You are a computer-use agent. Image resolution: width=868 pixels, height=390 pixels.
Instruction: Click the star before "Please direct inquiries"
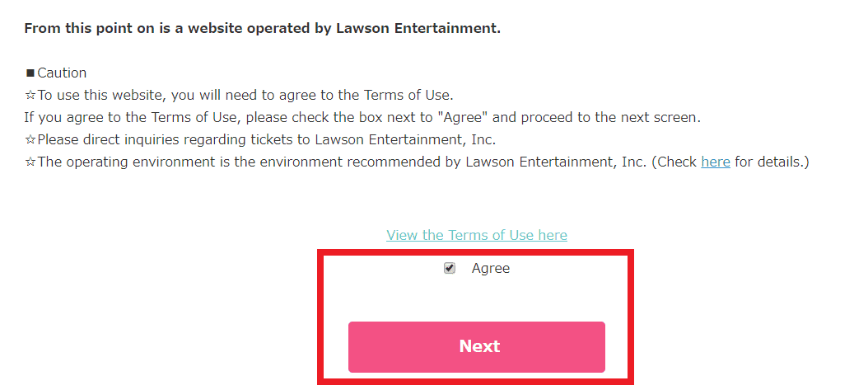point(30,139)
